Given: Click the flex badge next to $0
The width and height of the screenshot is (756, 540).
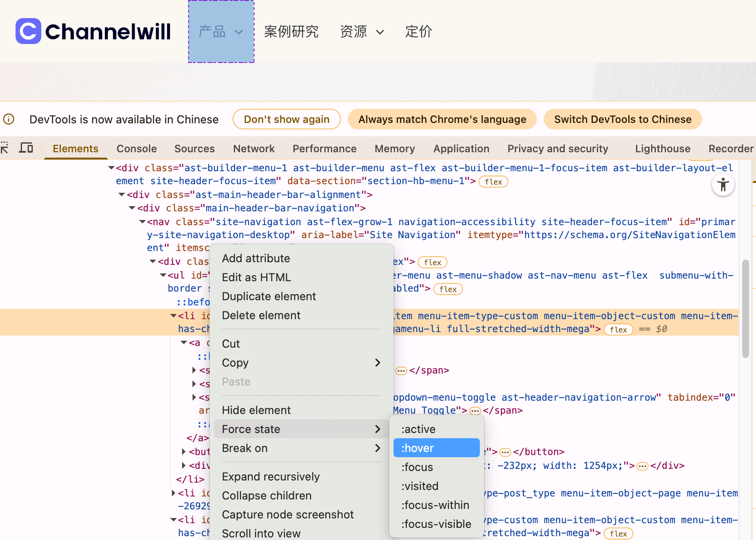Looking at the screenshot, I should [618, 330].
